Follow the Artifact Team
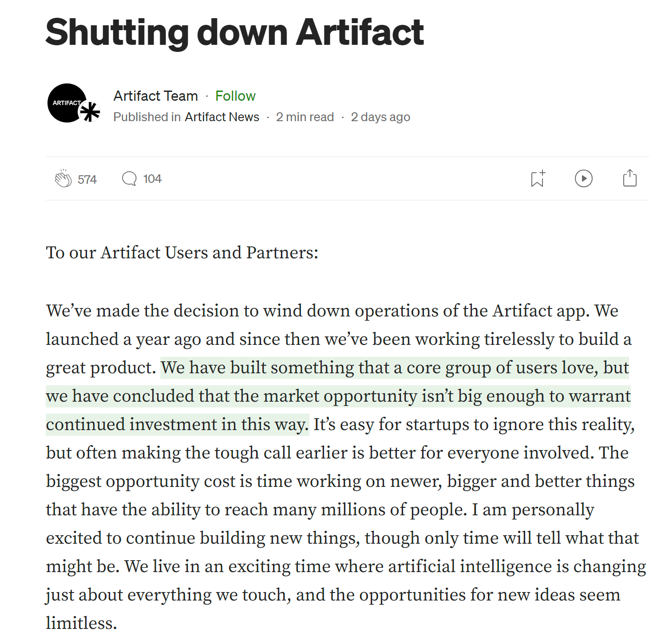 click(235, 96)
